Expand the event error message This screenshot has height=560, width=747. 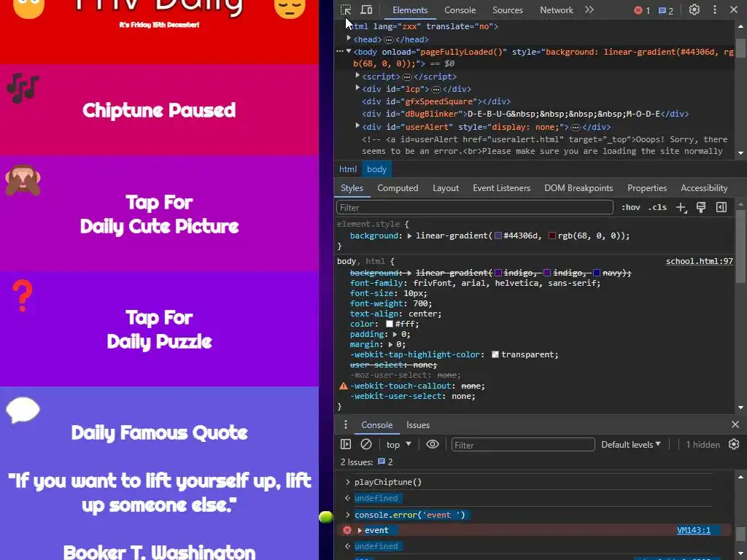360,530
